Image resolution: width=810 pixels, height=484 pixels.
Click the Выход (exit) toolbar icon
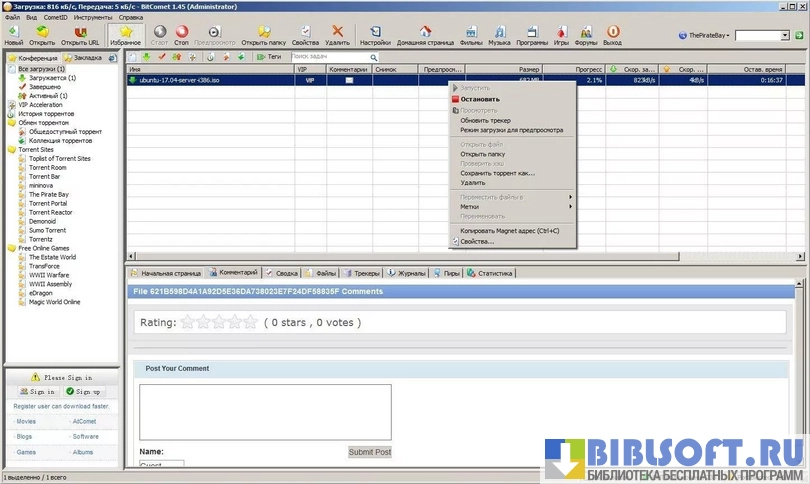coord(612,35)
